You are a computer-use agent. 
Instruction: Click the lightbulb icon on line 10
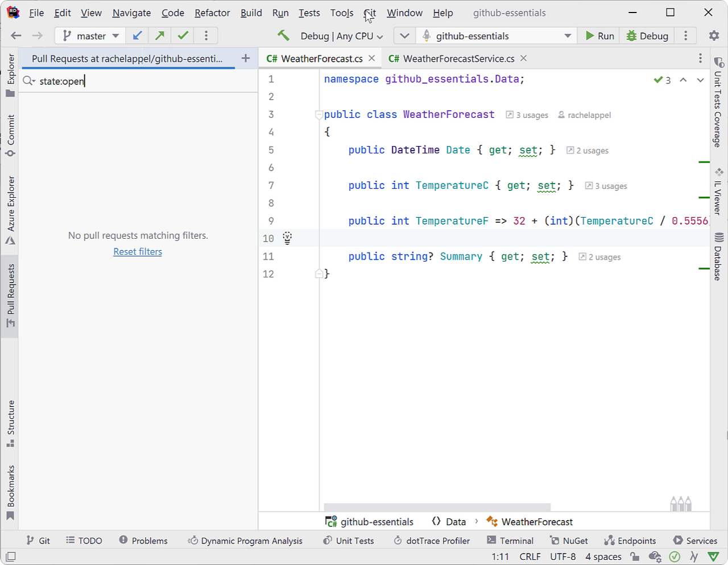(x=287, y=238)
